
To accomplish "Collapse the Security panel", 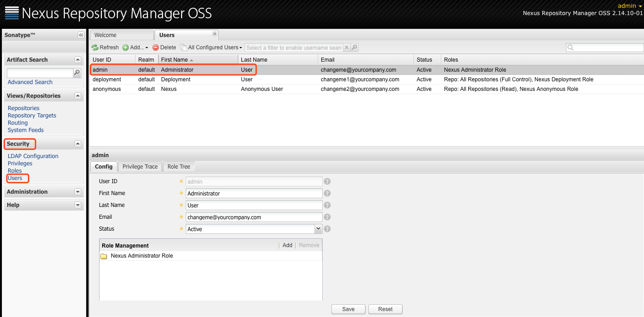I will 78,144.
